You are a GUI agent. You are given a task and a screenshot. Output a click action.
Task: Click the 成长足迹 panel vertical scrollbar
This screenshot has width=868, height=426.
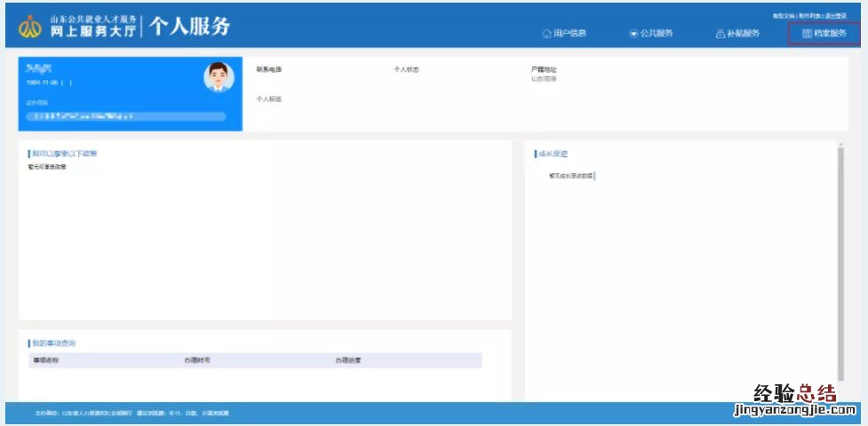pyautogui.click(x=840, y=263)
